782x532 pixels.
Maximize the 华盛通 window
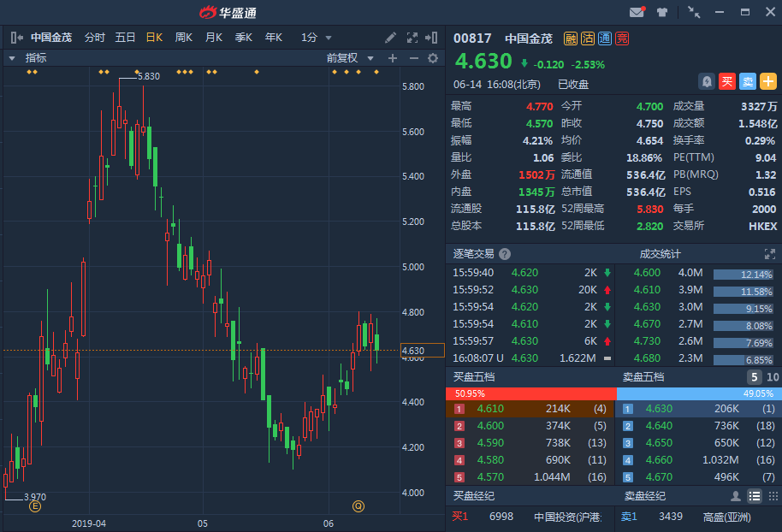tap(745, 12)
